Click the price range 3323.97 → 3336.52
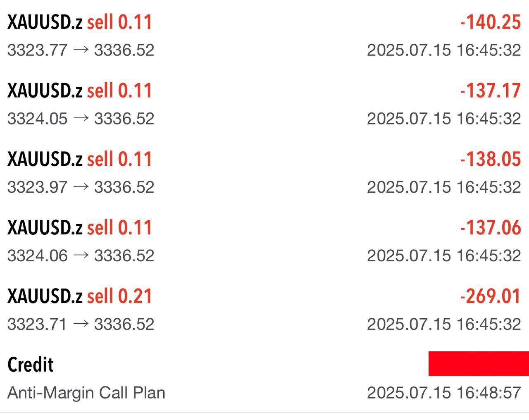Screen dimensions: 529x420 [81, 187]
